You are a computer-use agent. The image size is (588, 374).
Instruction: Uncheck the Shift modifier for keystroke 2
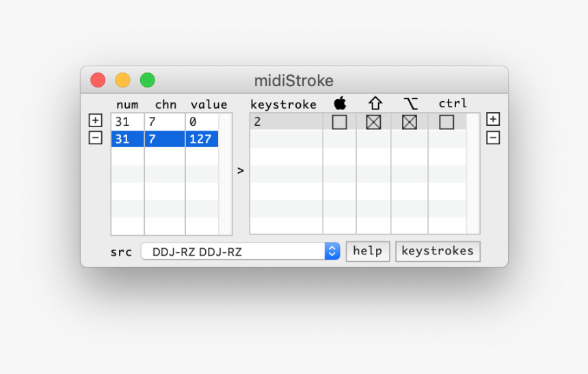(x=373, y=122)
